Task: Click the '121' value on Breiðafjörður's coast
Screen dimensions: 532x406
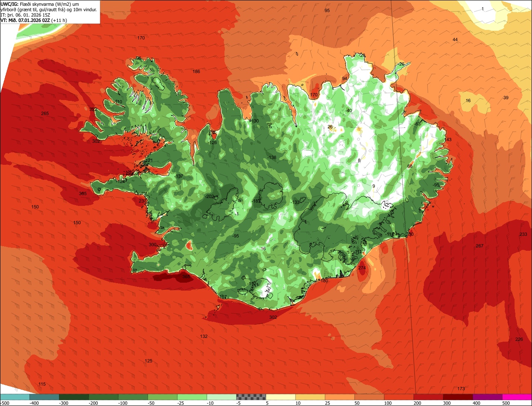Action: (149, 161)
